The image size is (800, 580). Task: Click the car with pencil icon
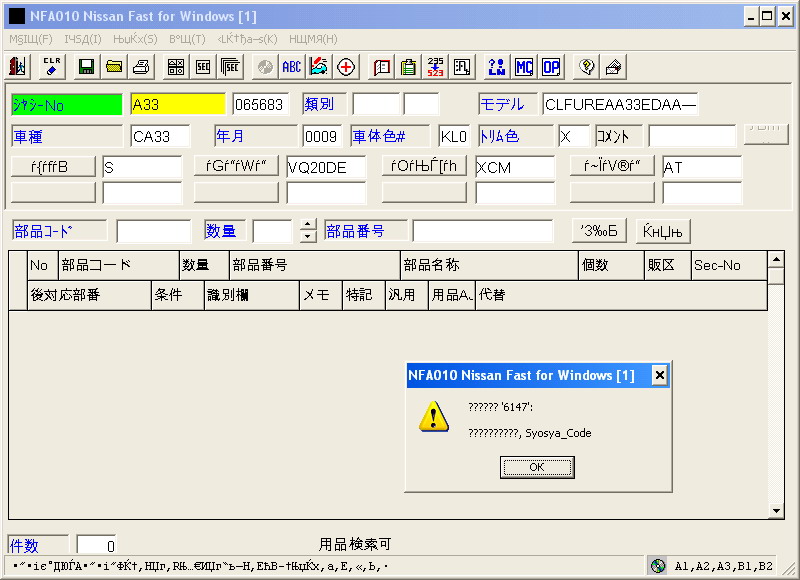pos(319,67)
